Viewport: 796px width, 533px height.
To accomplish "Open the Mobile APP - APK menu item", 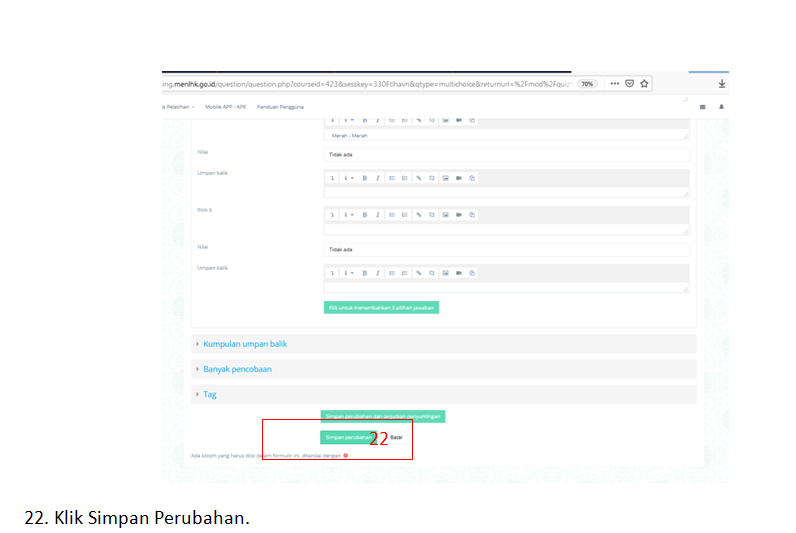I will click(226, 106).
